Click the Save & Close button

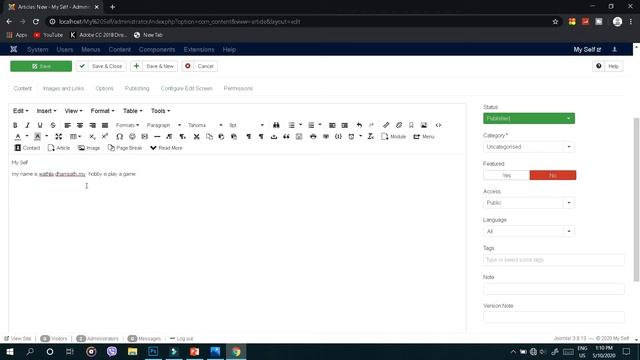(101, 66)
